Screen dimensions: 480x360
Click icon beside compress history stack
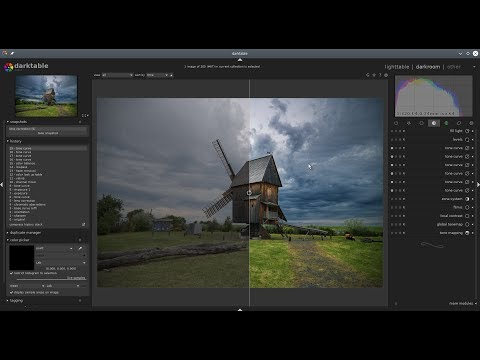[84, 224]
